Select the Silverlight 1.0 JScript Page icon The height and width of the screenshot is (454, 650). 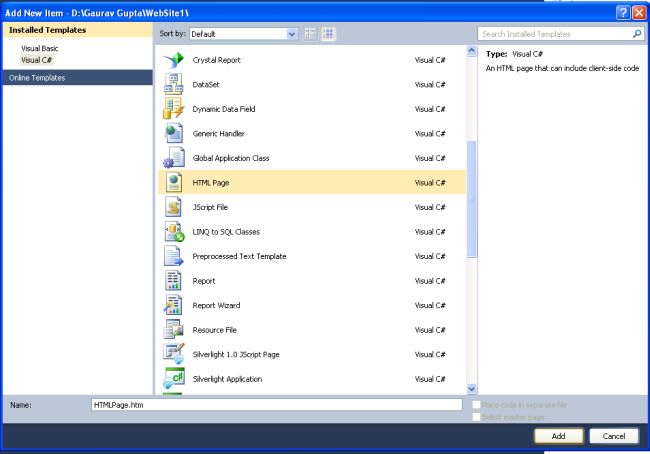(174, 354)
